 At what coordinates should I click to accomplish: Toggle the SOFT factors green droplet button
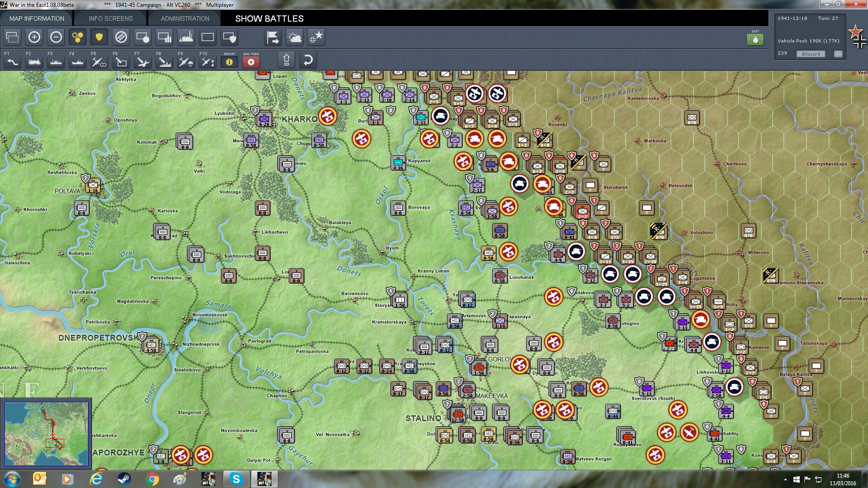(755, 39)
